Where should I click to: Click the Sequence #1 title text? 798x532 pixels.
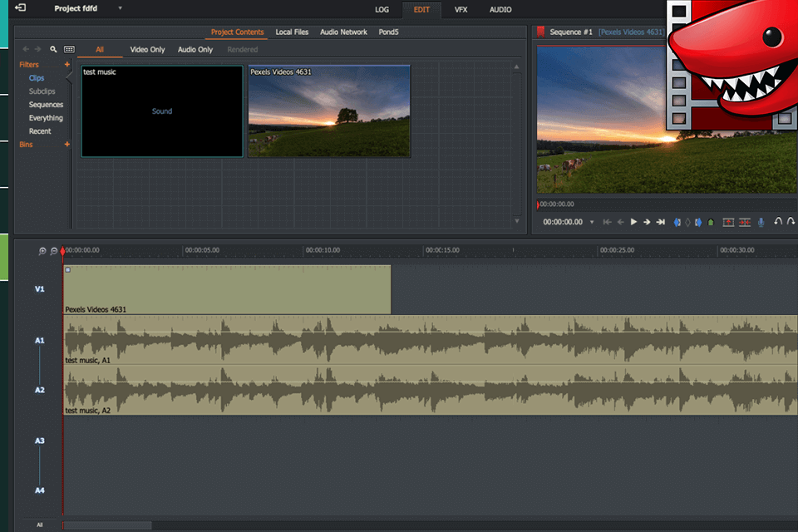tap(571, 32)
